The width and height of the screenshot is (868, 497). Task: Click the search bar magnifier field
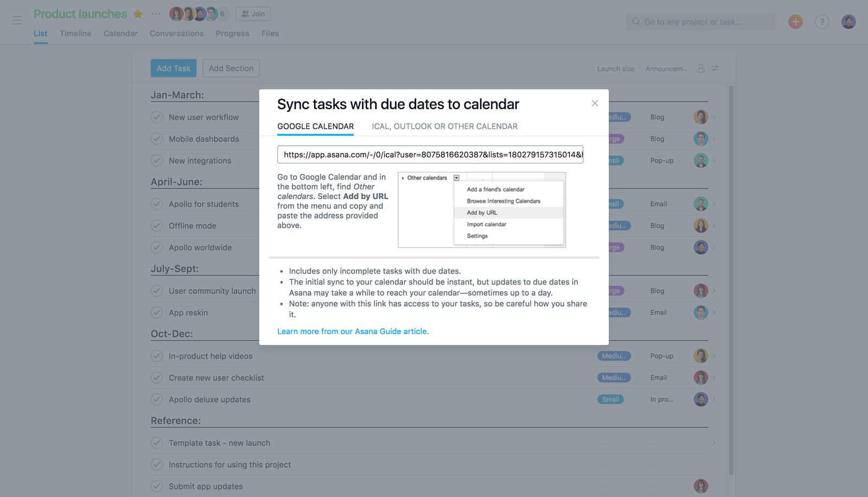click(701, 22)
